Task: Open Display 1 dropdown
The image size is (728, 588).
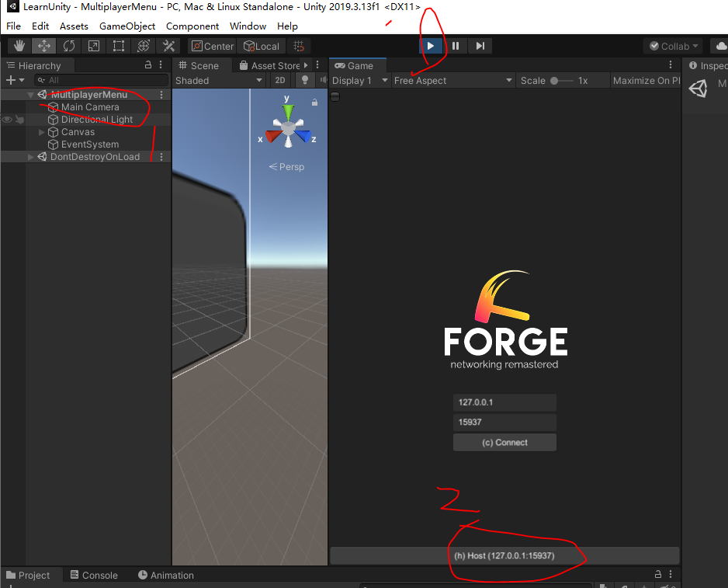Action: coord(360,81)
